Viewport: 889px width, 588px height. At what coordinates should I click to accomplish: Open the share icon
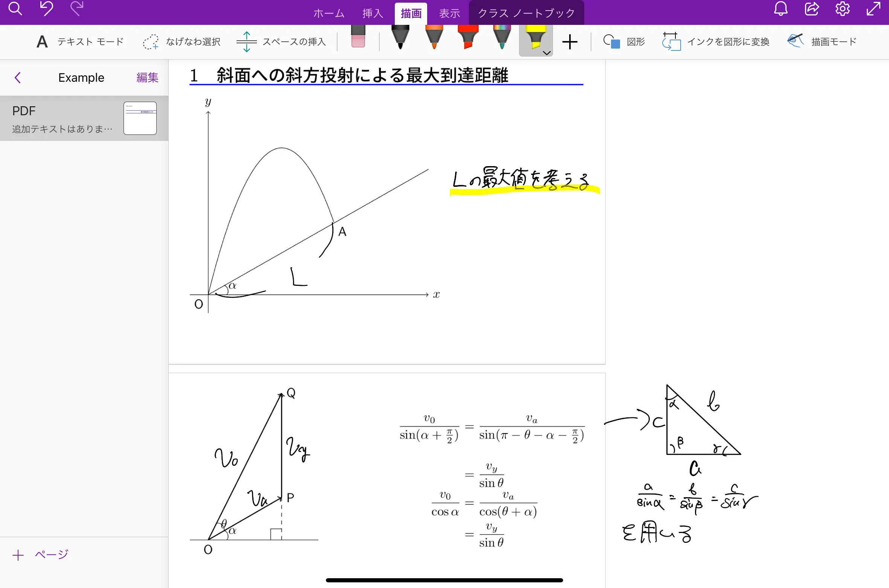click(811, 9)
